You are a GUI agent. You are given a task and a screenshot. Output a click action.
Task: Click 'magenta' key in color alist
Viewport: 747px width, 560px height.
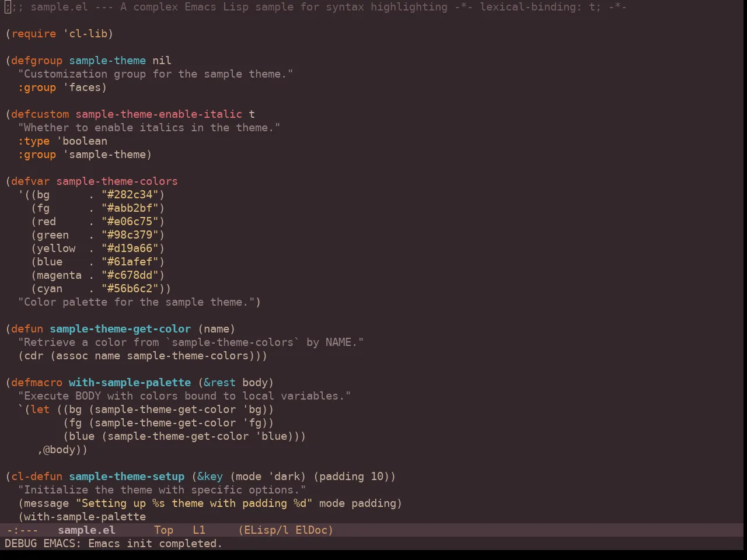pyautogui.click(x=59, y=275)
